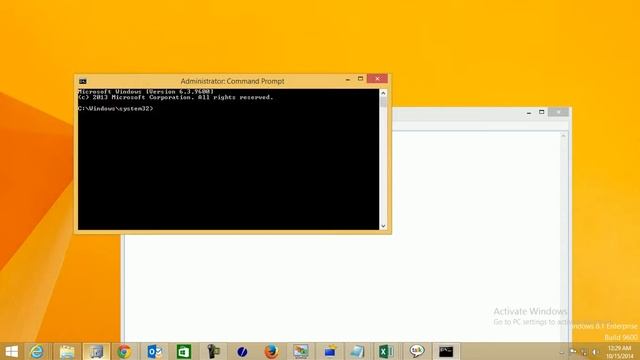Maximize the white background window
The width and height of the screenshot is (640, 360).
(542, 112)
